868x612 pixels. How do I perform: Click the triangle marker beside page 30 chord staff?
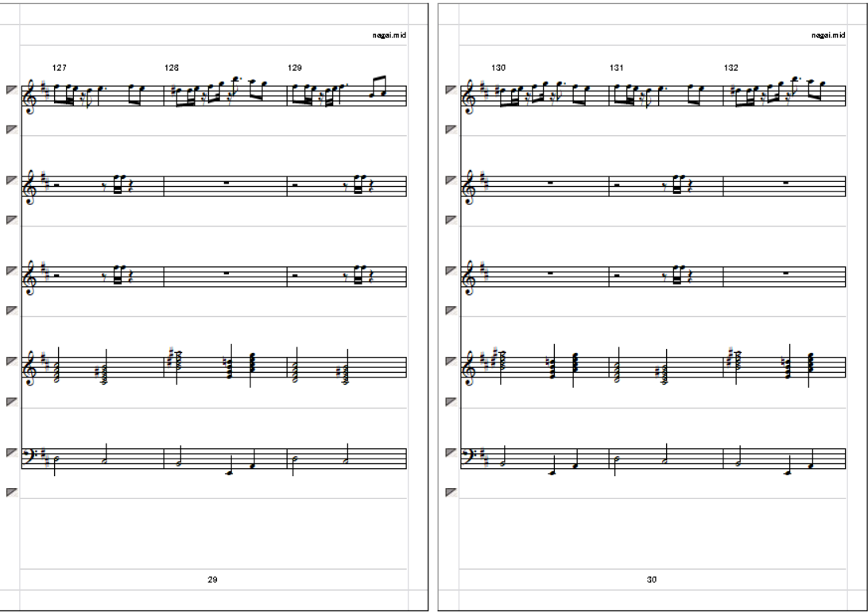(451, 362)
